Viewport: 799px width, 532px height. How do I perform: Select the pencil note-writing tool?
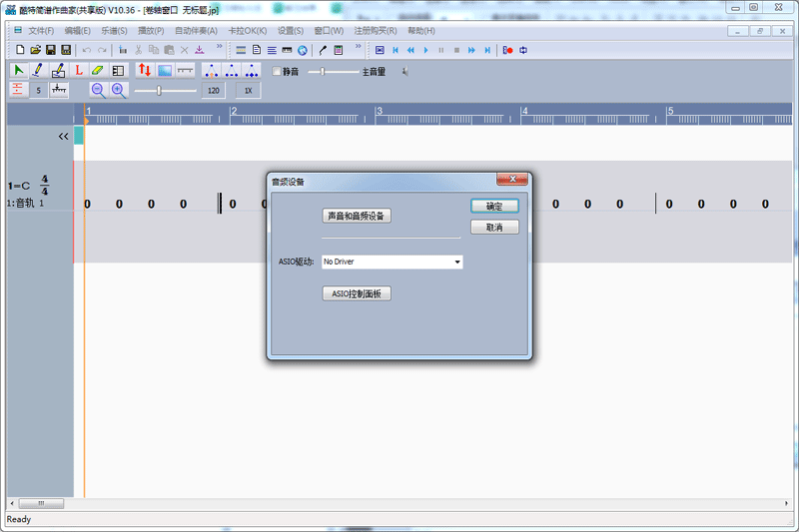pyautogui.click(x=38, y=70)
